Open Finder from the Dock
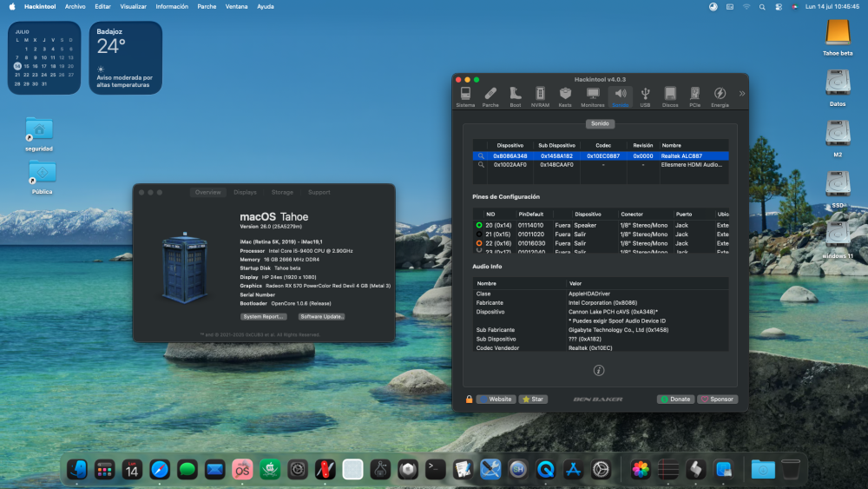The image size is (868, 489). 77,470
